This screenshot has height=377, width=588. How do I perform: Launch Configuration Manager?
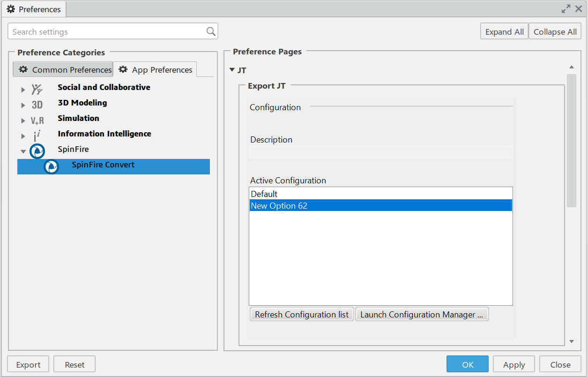coord(422,314)
